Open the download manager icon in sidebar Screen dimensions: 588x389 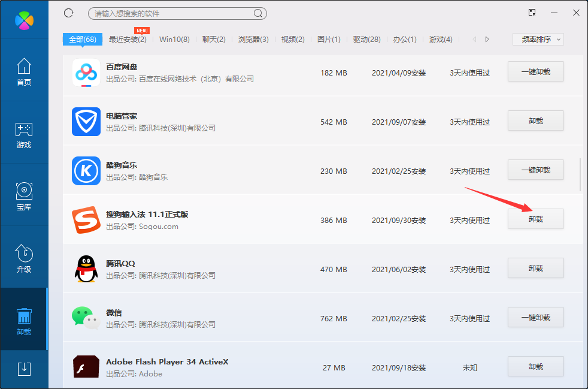coord(25,369)
